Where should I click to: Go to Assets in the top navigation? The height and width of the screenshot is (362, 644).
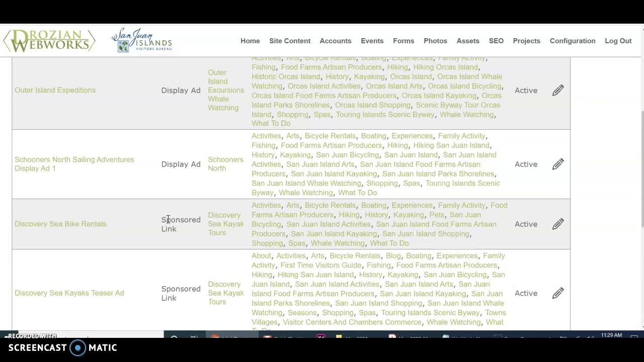tap(468, 41)
